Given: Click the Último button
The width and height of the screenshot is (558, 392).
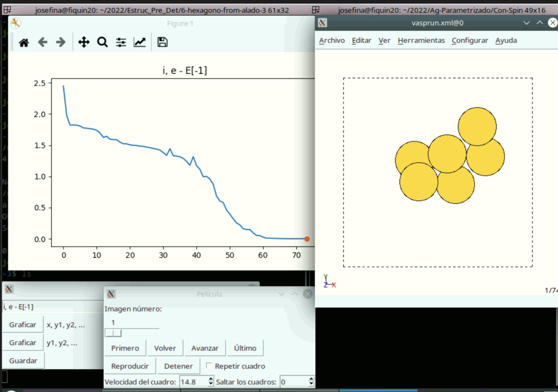Looking at the screenshot, I should click(x=245, y=348).
